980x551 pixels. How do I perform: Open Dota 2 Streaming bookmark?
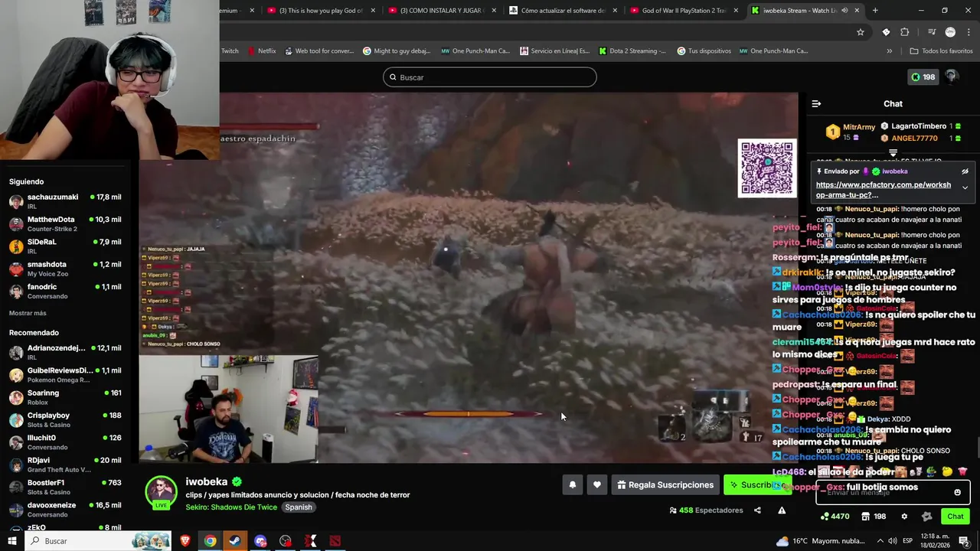[x=632, y=51]
